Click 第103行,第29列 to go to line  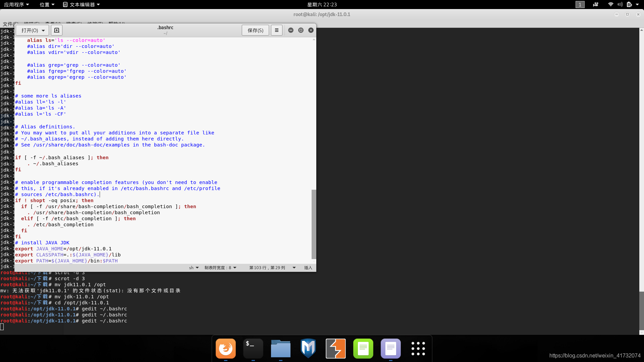point(267,267)
